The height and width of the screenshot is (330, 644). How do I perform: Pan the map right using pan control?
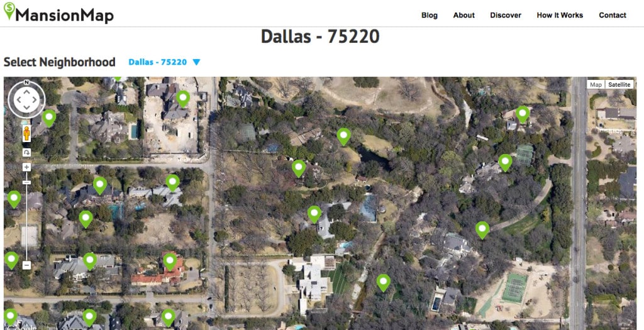coord(35,99)
